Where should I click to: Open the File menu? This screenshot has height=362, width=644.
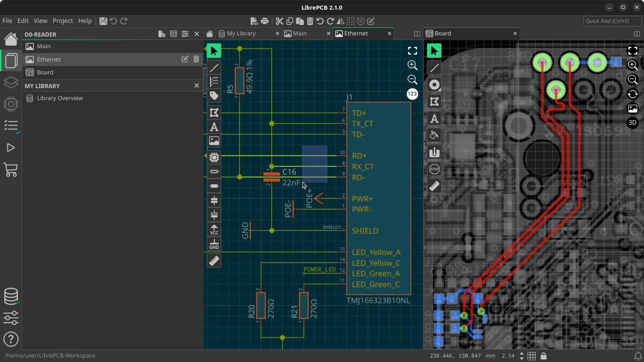(x=7, y=21)
